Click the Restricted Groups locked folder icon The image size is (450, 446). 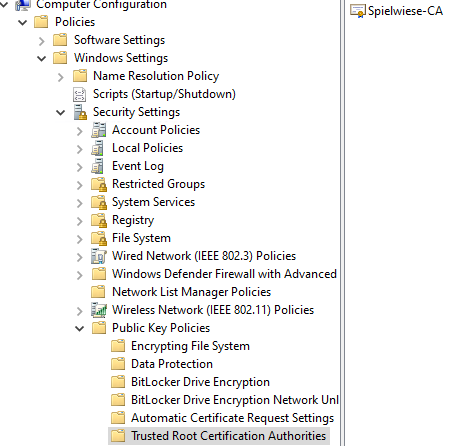(99, 184)
